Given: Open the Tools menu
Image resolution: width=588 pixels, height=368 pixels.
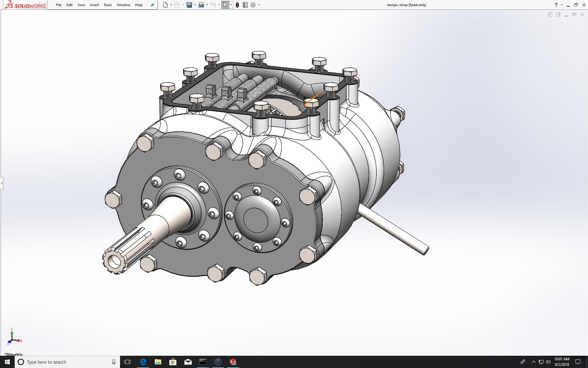Looking at the screenshot, I should point(107,5).
